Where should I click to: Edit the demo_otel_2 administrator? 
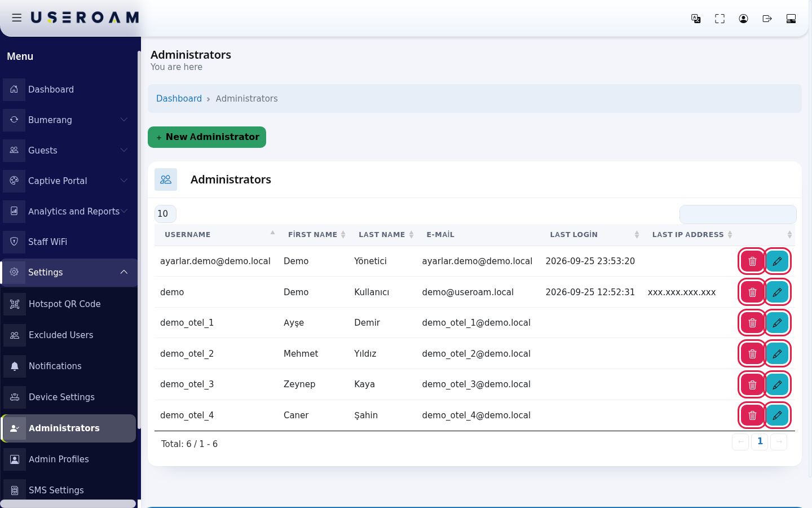pos(777,354)
